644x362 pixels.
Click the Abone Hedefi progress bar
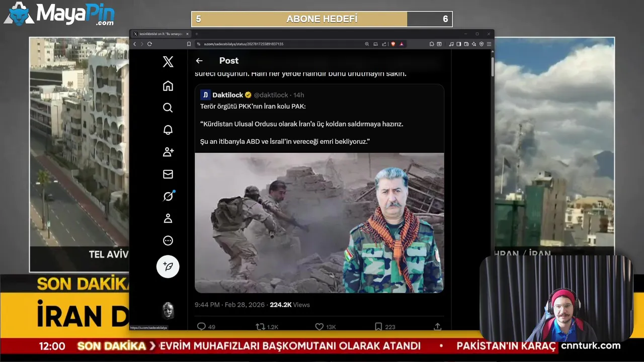[x=322, y=19]
